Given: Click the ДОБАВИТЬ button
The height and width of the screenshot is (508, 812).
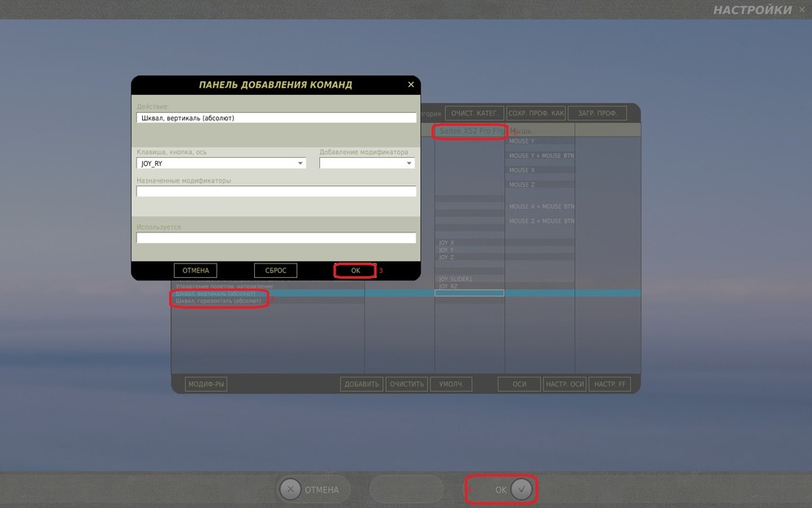Looking at the screenshot, I should click(361, 384).
